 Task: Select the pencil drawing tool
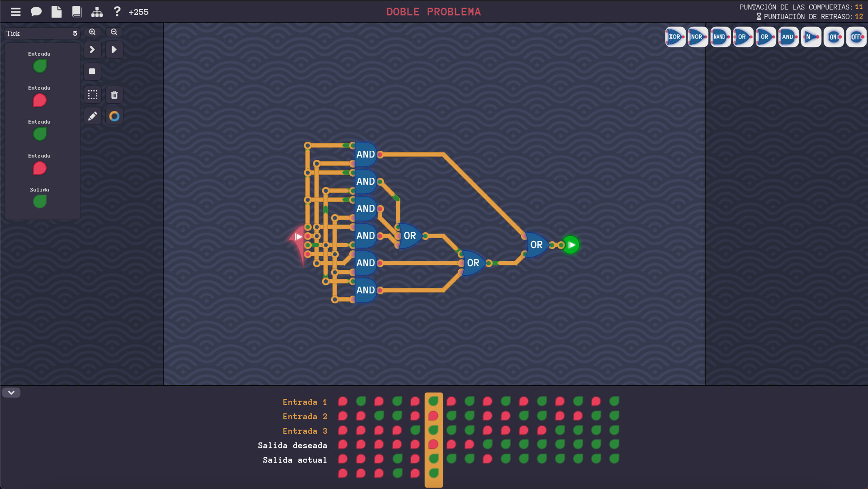click(92, 116)
